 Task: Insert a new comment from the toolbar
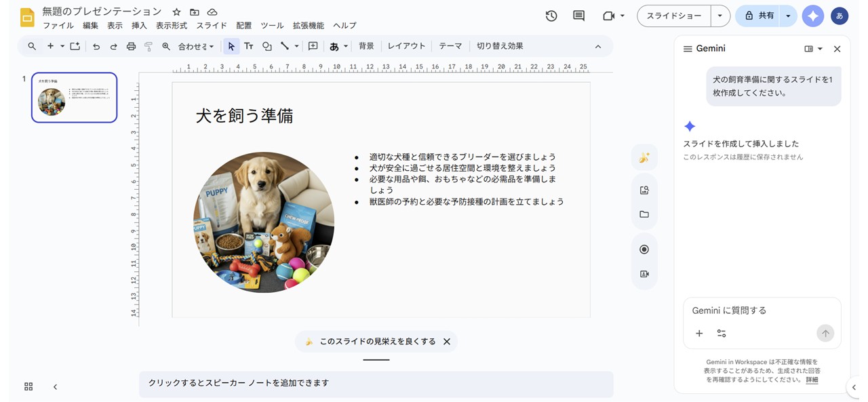pyautogui.click(x=313, y=46)
